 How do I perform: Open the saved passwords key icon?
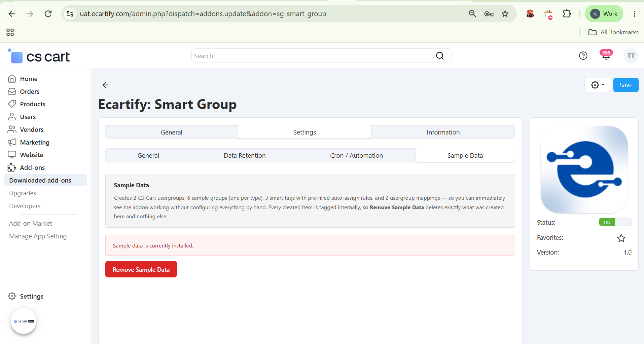(489, 14)
